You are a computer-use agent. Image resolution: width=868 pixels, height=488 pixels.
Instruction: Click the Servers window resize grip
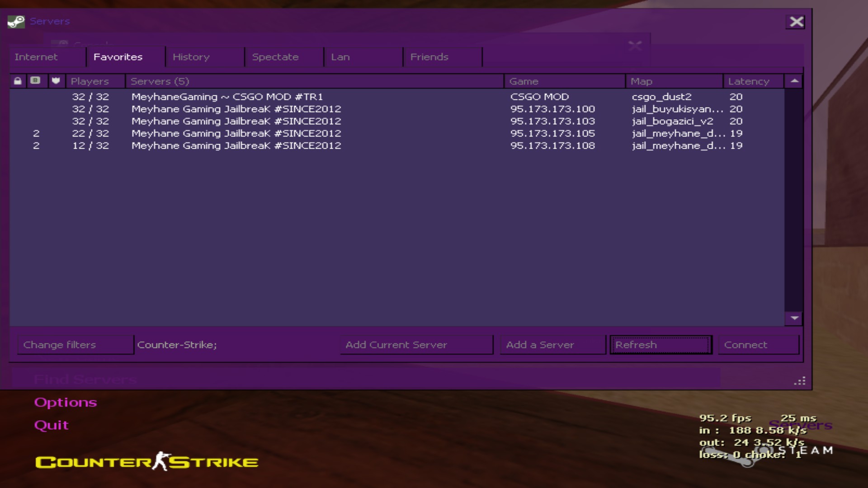coord(800,381)
